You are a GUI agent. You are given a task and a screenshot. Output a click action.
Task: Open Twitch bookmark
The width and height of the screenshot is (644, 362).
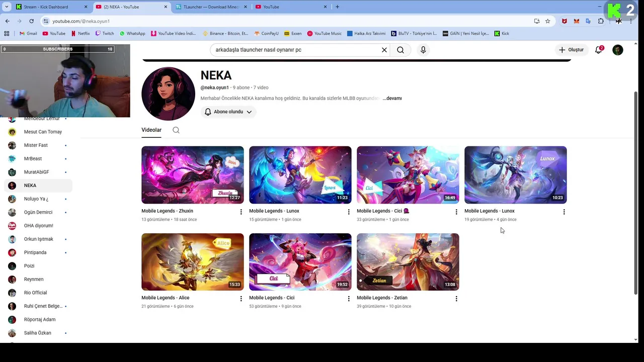[x=105, y=34]
